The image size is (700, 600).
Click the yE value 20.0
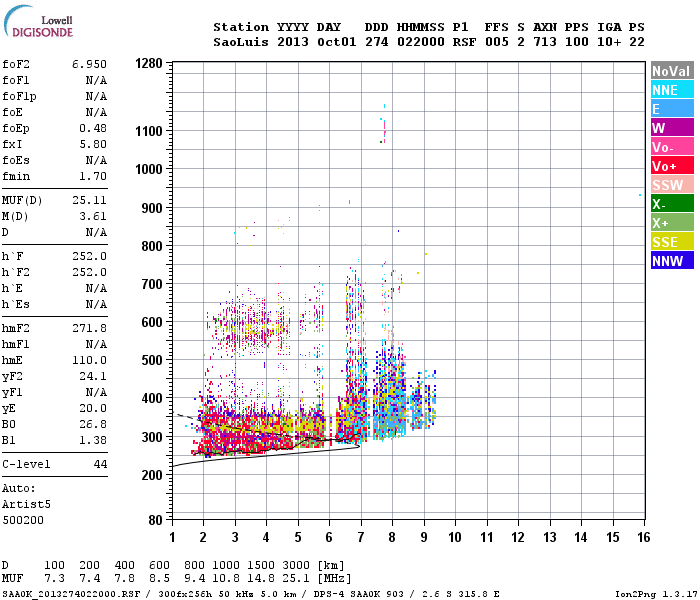click(93, 408)
